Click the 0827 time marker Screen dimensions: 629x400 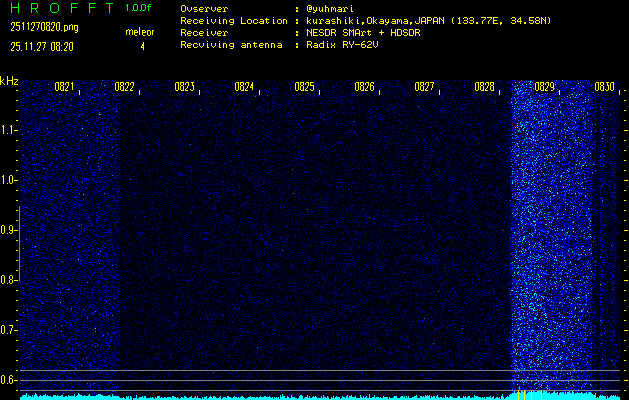424,87
